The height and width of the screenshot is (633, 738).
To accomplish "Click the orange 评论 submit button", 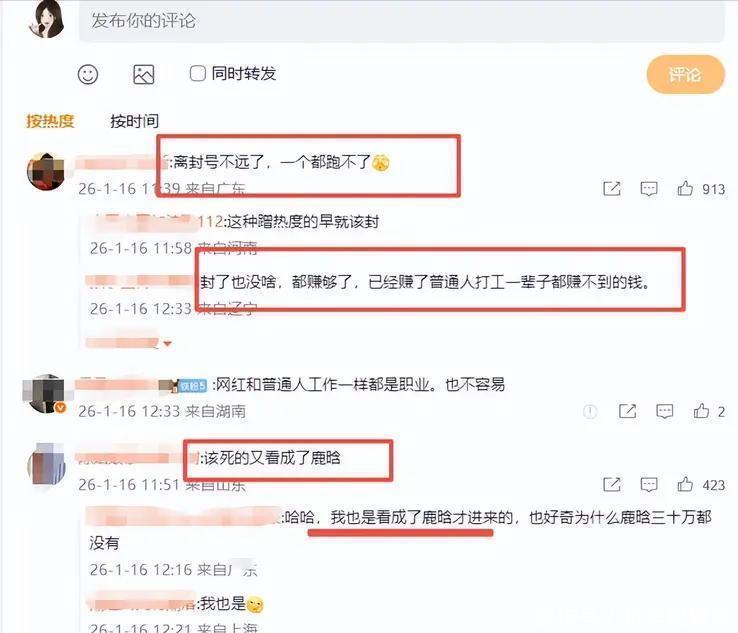I will [685, 74].
